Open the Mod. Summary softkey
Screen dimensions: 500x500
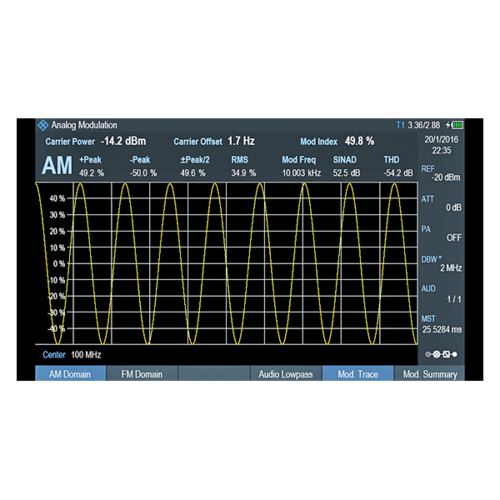tap(429, 374)
